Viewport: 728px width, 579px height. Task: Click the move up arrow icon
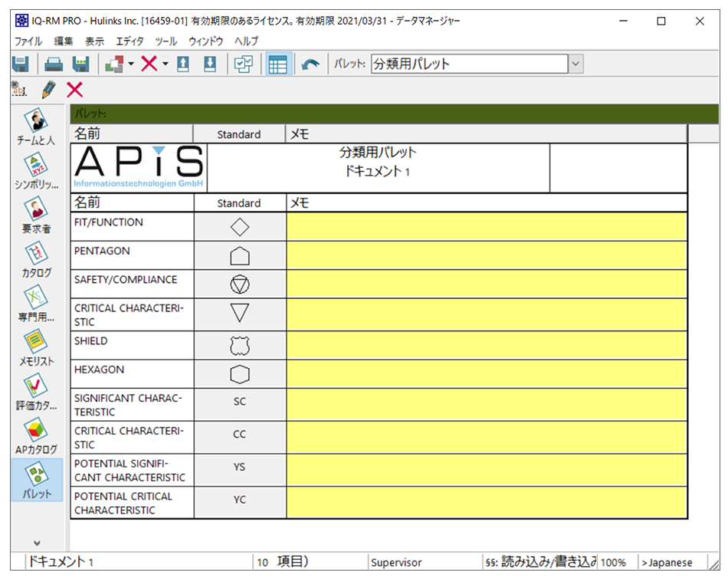pyautogui.click(x=183, y=64)
